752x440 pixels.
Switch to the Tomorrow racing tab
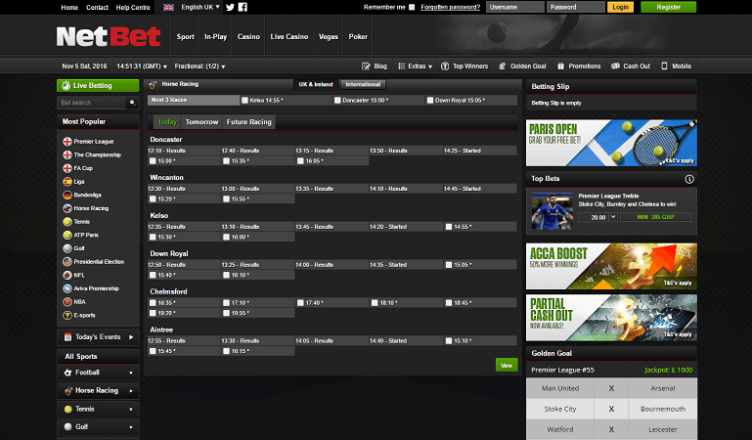[202, 122]
